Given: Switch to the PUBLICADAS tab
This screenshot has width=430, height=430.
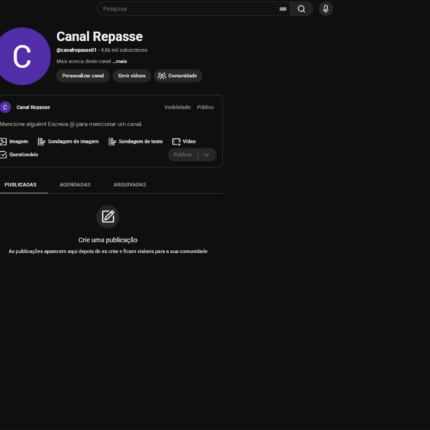Looking at the screenshot, I should (x=21, y=185).
